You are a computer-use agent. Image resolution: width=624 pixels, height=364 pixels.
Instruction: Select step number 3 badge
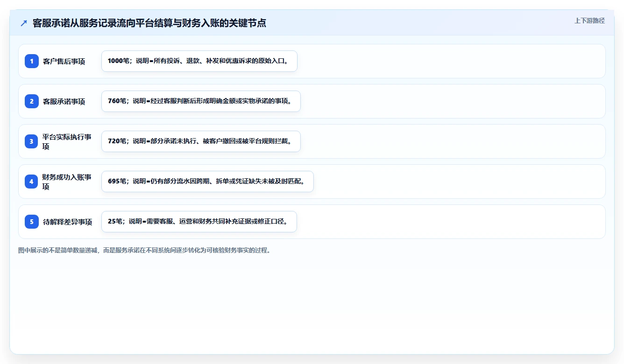[x=32, y=141]
